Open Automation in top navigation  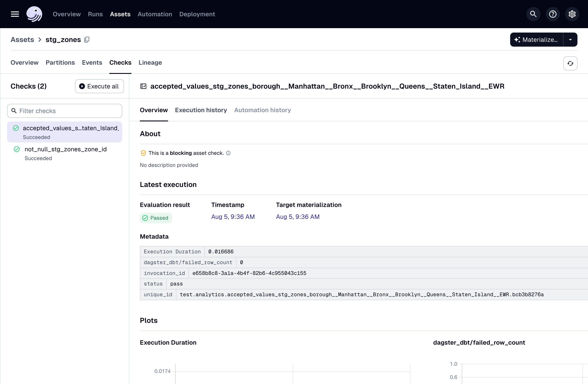coord(155,14)
